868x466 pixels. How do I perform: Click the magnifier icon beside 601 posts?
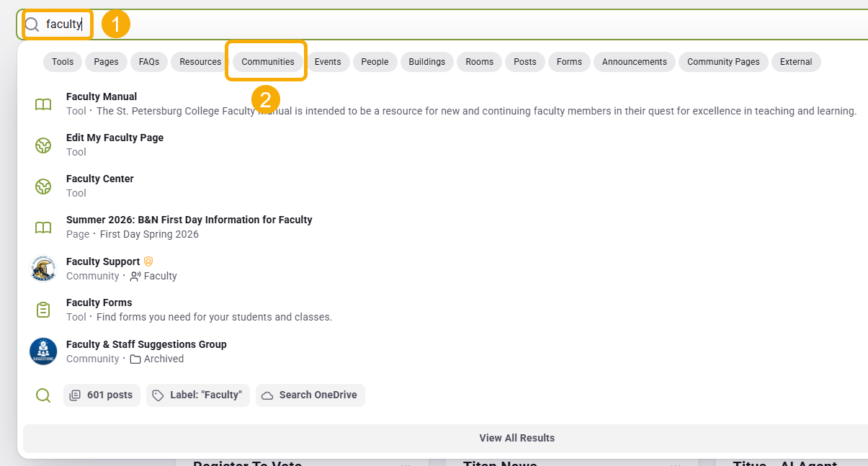point(43,395)
